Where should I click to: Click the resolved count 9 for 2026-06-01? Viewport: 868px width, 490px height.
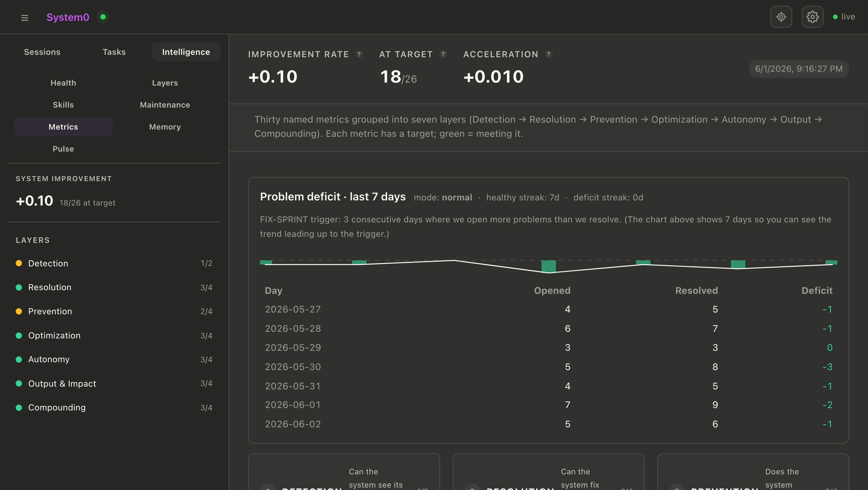tap(715, 405)
